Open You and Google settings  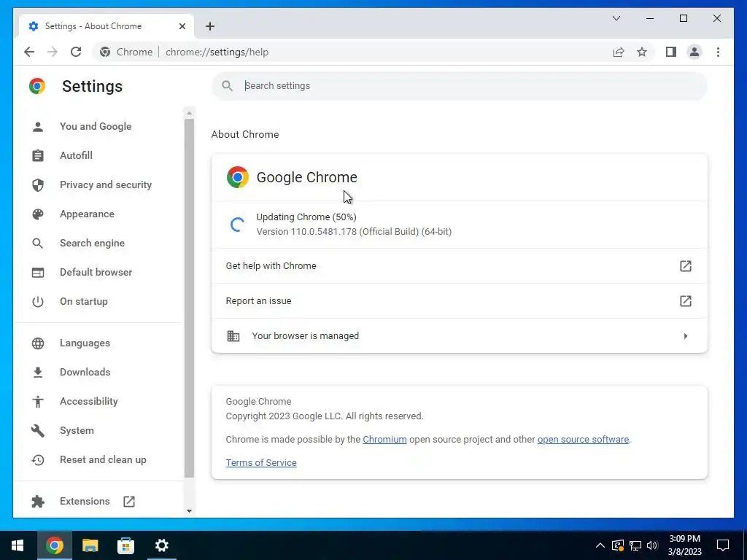point(96,126)
